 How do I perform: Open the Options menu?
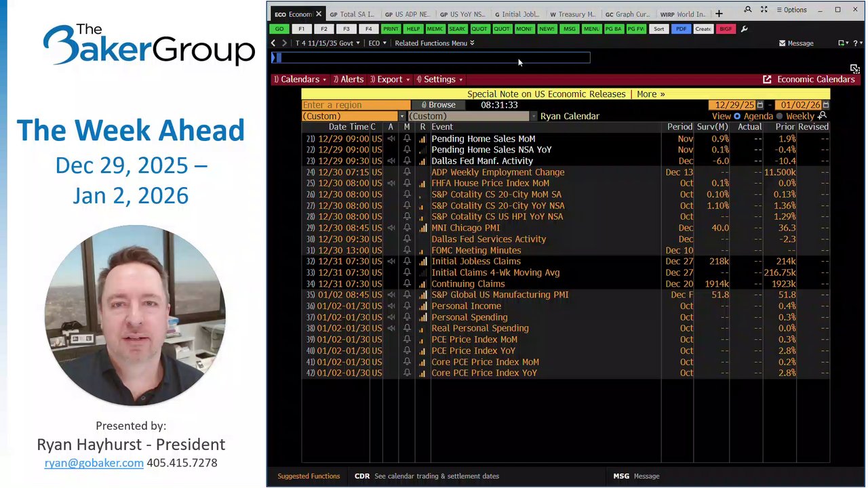pyautogui.click(x=791, y=9)
